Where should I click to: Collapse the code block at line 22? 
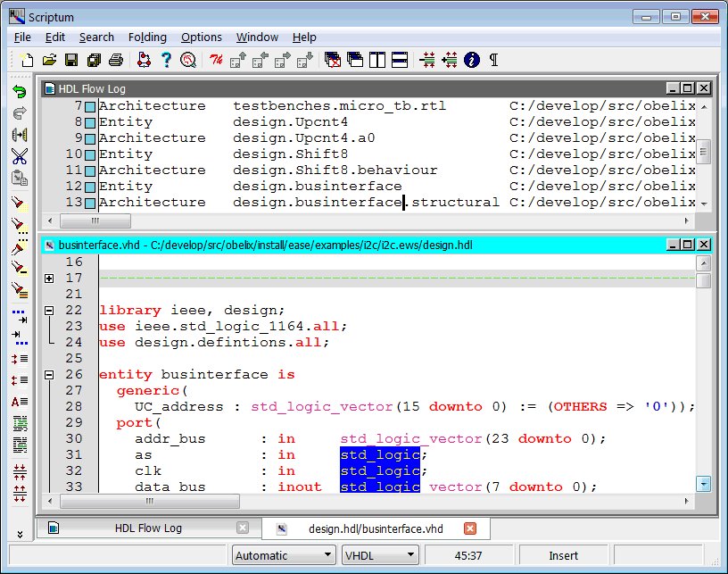click(49, 311)
